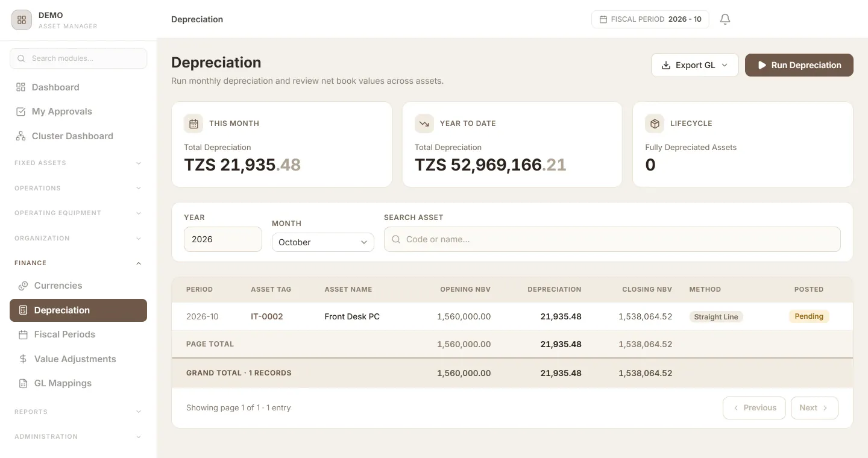Click the My Approvals checkmark icon

[x=21, y=111]
